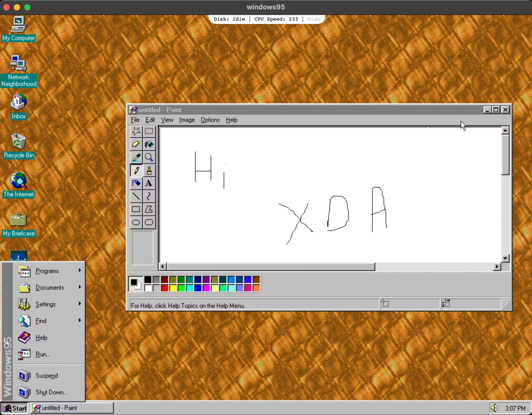Pick the Fill With Color bucket
Viewport: 532px width, 415px height.
[149, 144]
